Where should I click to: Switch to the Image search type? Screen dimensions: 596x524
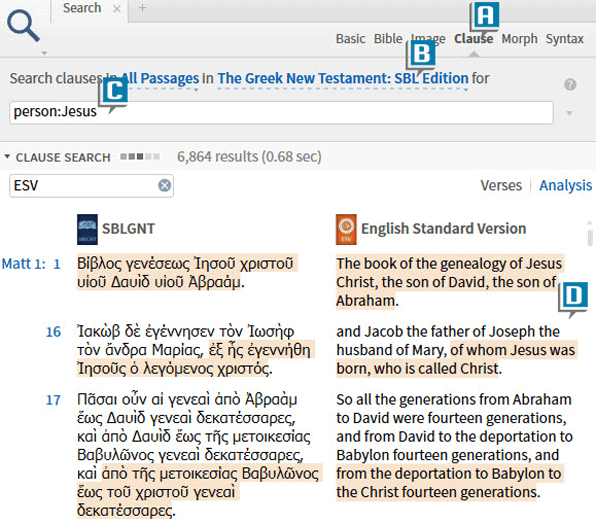tap(428, 39)
